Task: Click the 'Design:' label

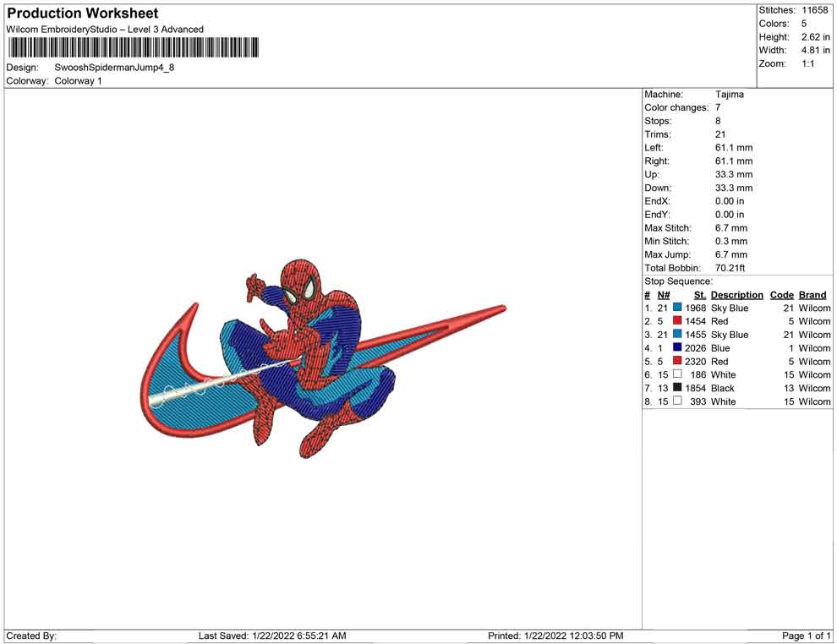Action: point(23,68)
